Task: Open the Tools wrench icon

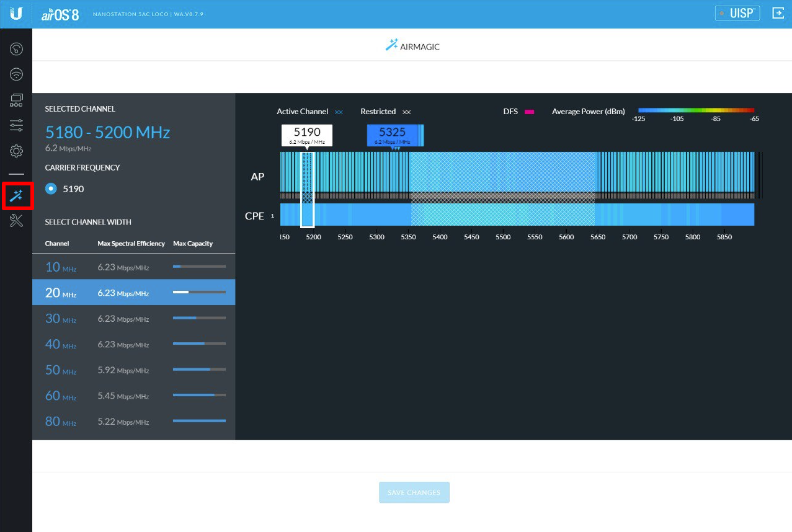Action: point(16,221)
